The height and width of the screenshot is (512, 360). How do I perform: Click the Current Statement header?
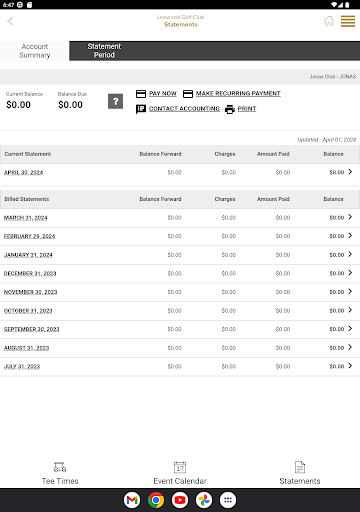(x=28, y=154)
